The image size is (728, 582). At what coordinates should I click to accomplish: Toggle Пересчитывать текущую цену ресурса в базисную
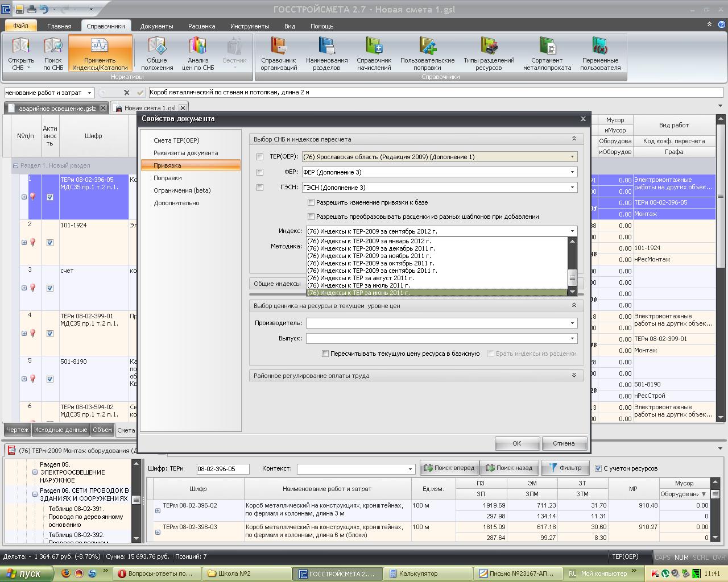(325, 354)
